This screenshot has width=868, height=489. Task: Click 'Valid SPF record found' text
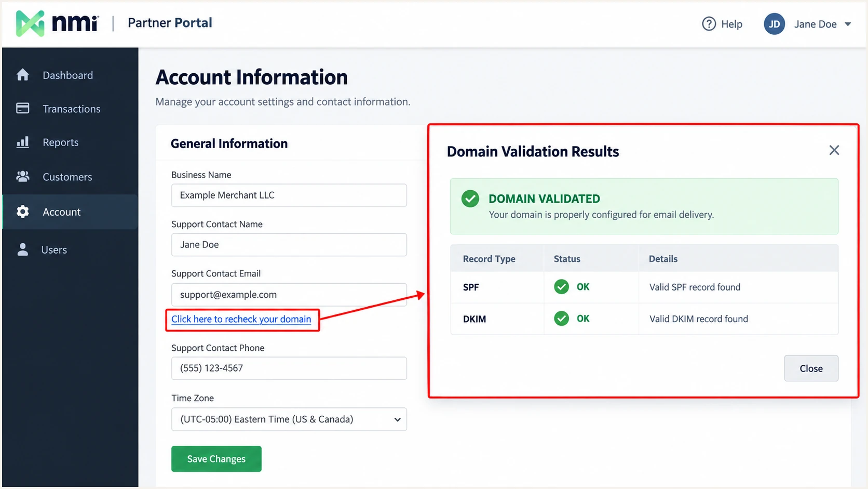(x=695, y=287)
